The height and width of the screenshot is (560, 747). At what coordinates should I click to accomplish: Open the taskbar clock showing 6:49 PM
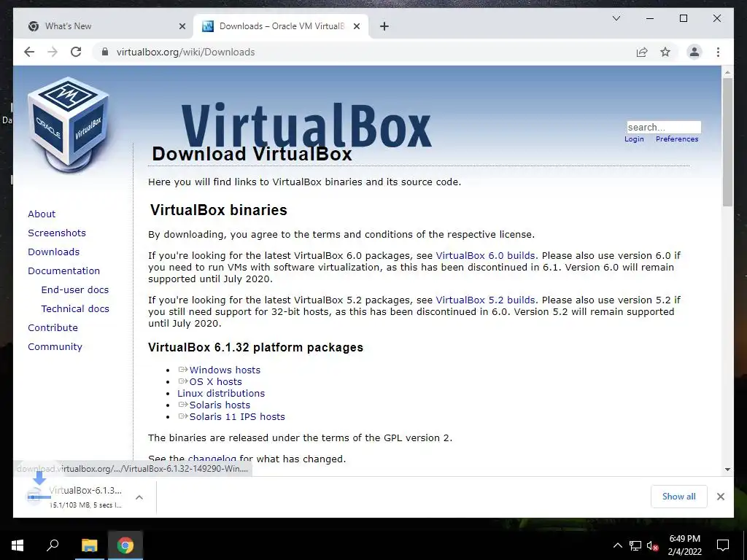[684, 545]
